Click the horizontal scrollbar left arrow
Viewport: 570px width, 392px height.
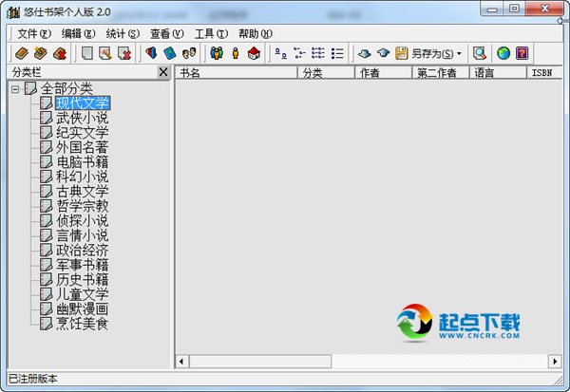[x=182, y=362]
